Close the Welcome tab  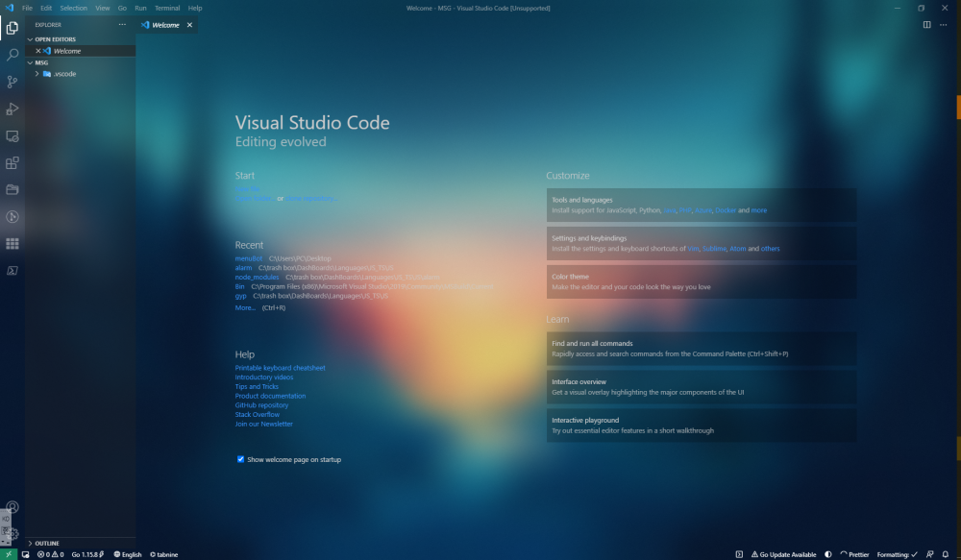click(x=189, y=25)
